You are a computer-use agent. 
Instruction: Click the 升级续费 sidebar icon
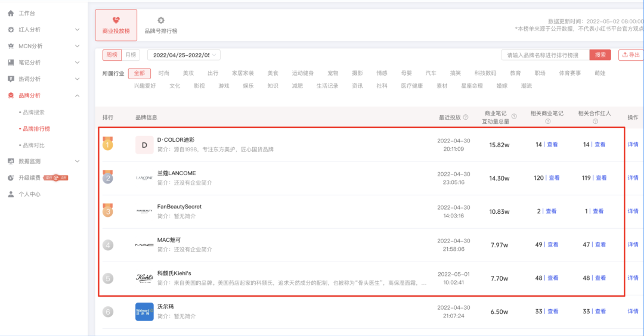(11, 178)
